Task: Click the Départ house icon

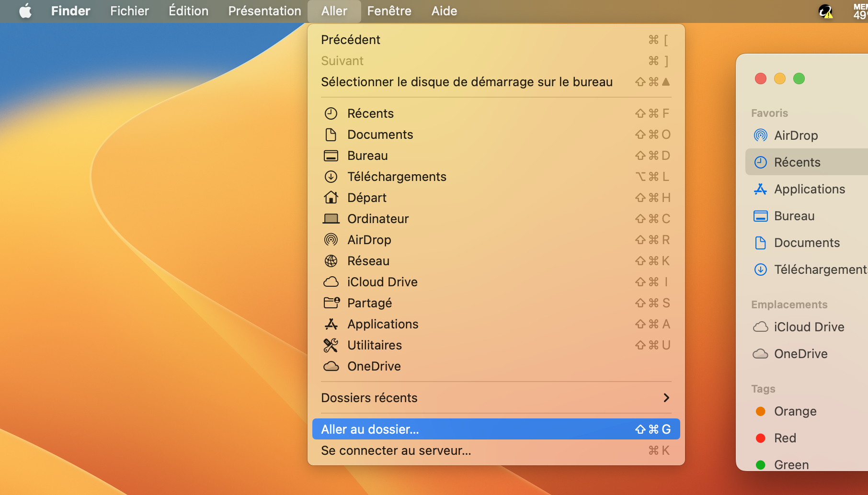Action: [x=331, y=198]
